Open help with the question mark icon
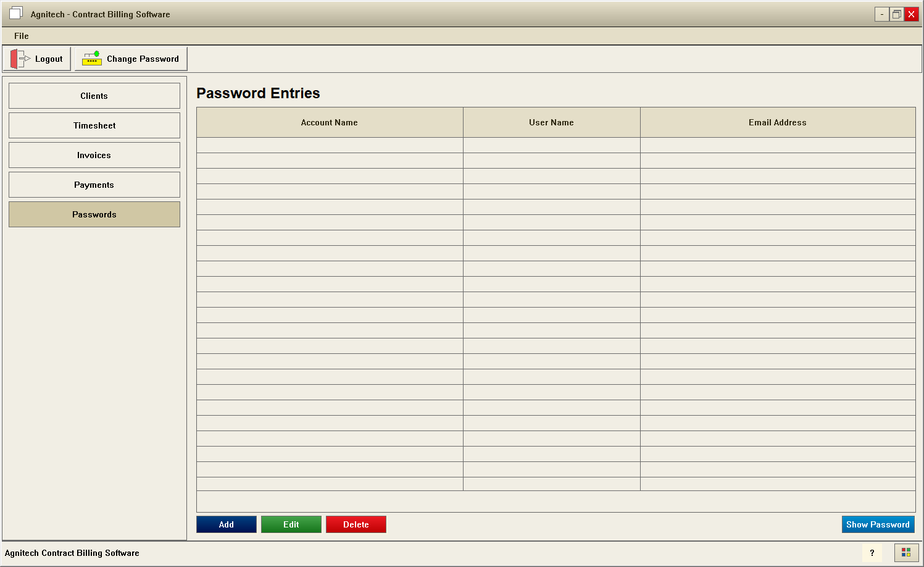The height and width of the screenshot is (567, 924). pyautogui.click(x=872, y=553)
